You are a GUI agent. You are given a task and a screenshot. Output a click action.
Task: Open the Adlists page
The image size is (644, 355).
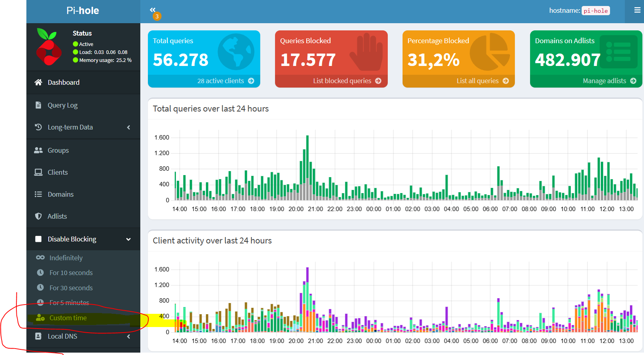pos(83,216)
